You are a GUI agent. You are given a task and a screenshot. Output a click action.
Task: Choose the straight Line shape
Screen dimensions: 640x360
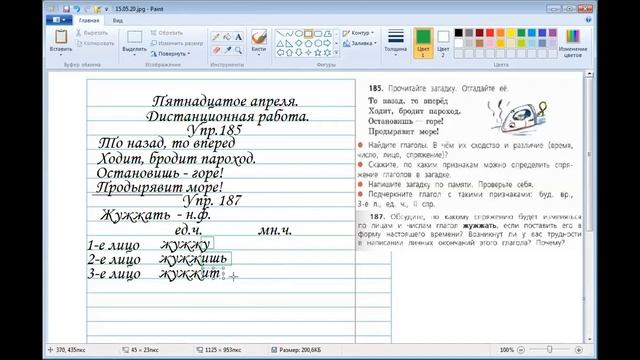tap(280, 34)
